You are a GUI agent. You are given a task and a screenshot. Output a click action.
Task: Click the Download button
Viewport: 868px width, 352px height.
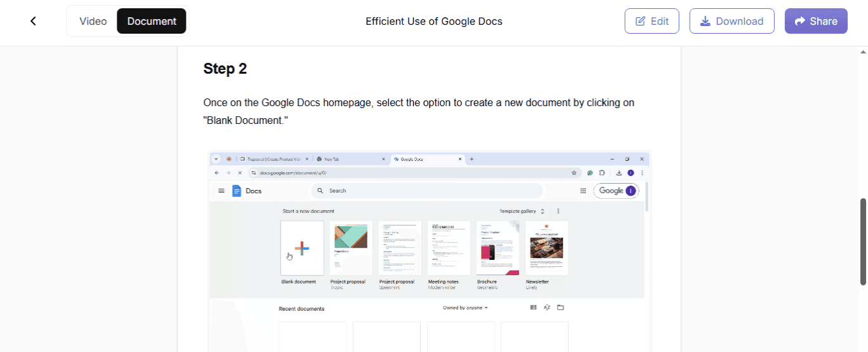[732, 21]
